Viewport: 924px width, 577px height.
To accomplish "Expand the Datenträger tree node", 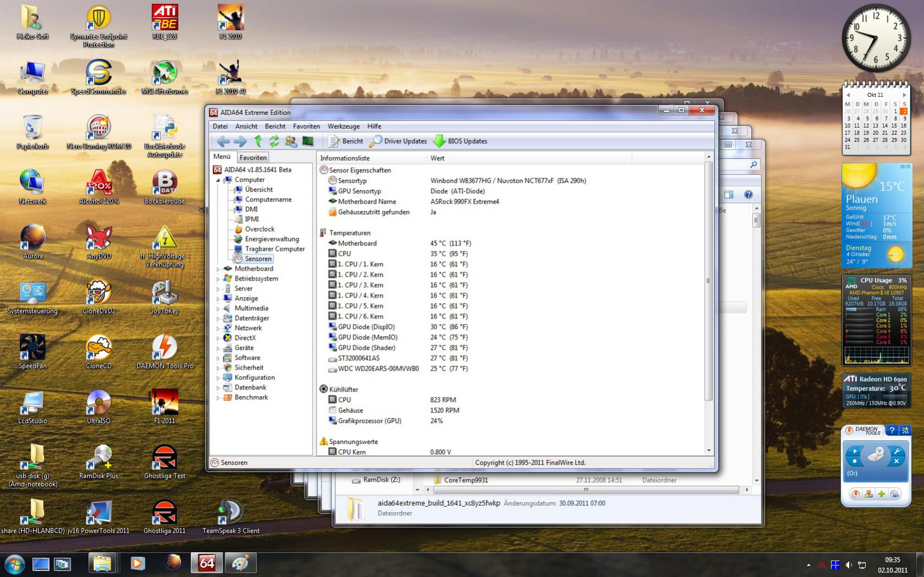I will click(x=218, y=318).
